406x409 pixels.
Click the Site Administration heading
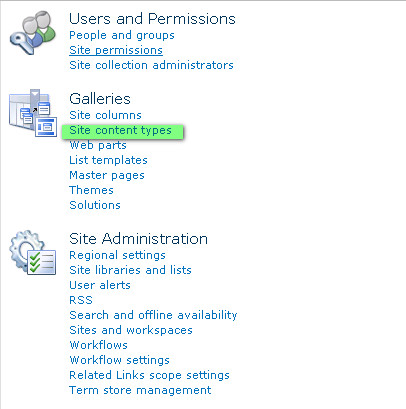pyautogui.click(x=139, y=239)
